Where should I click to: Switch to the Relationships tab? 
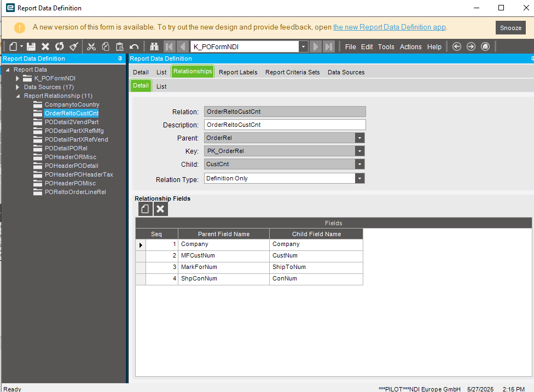tap(193, 72)
